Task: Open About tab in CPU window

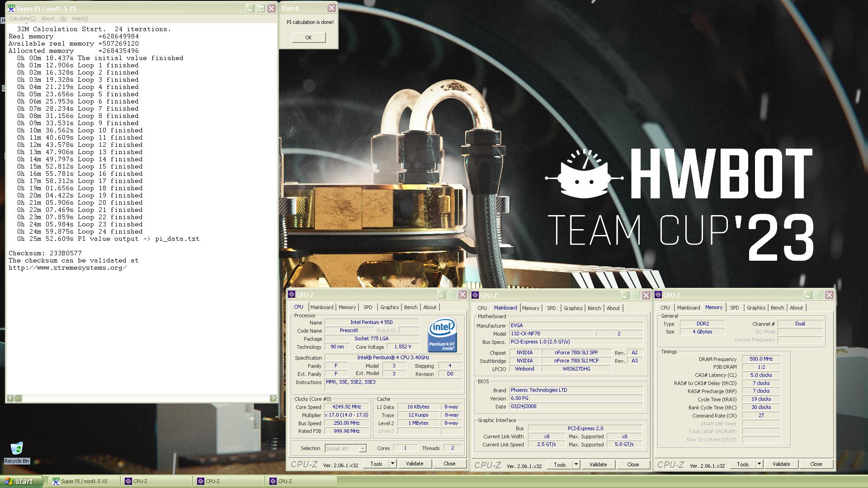Action: (x=429, y=307)
